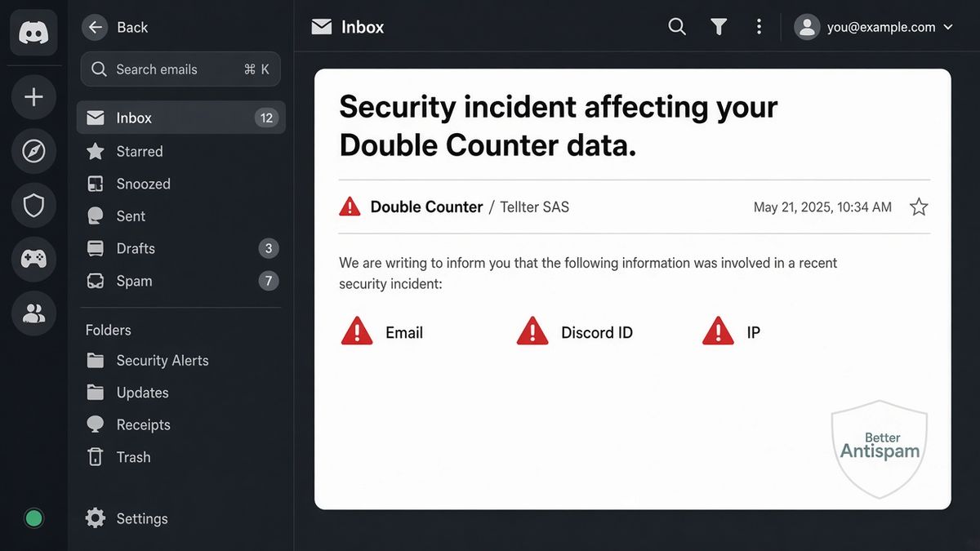
Task: Click the Double Counter sender name
Action: point(426,207)
